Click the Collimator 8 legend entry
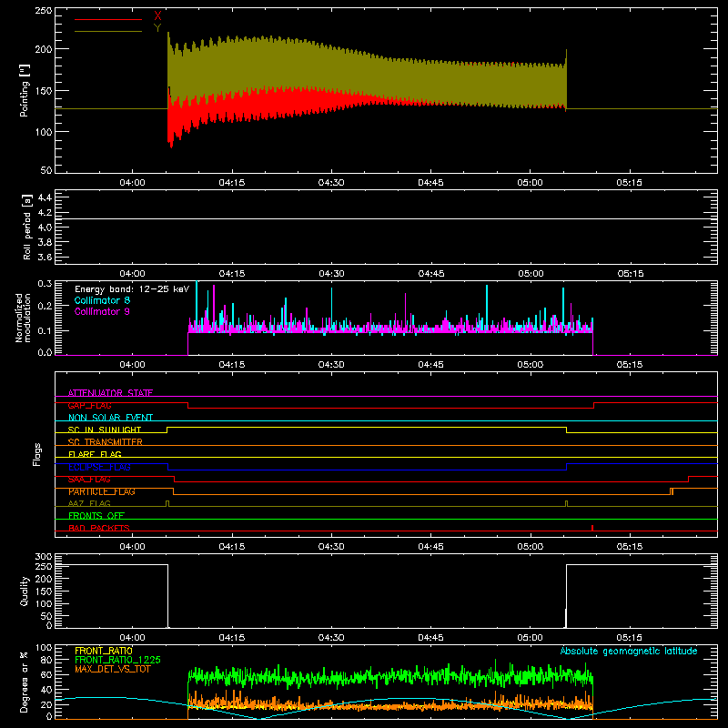 click(102, 300)
